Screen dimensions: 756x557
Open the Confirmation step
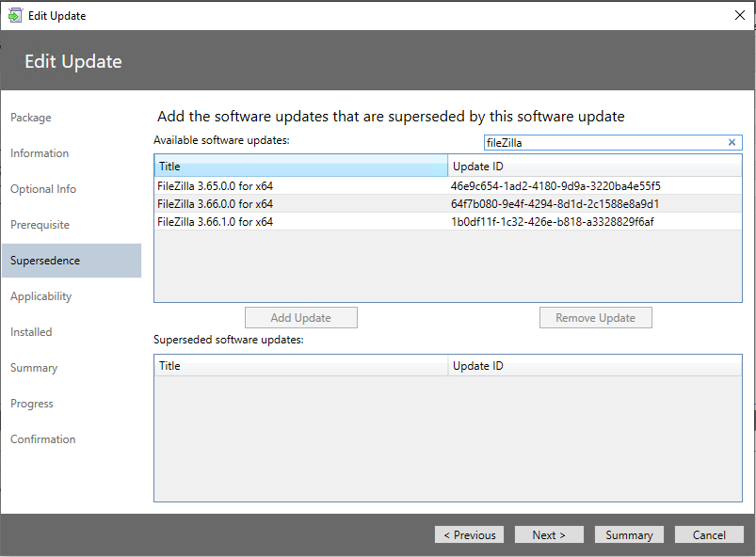[43, 439]
